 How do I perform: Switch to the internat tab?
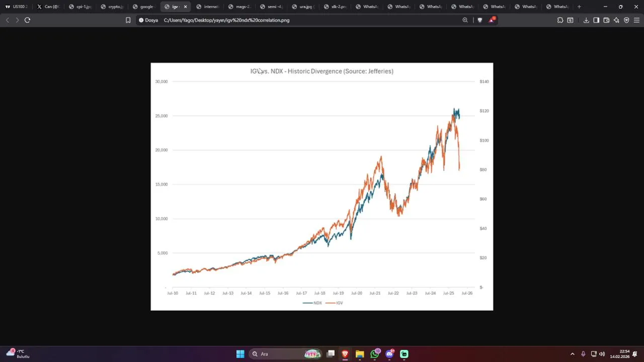click(x=207, y=7)
